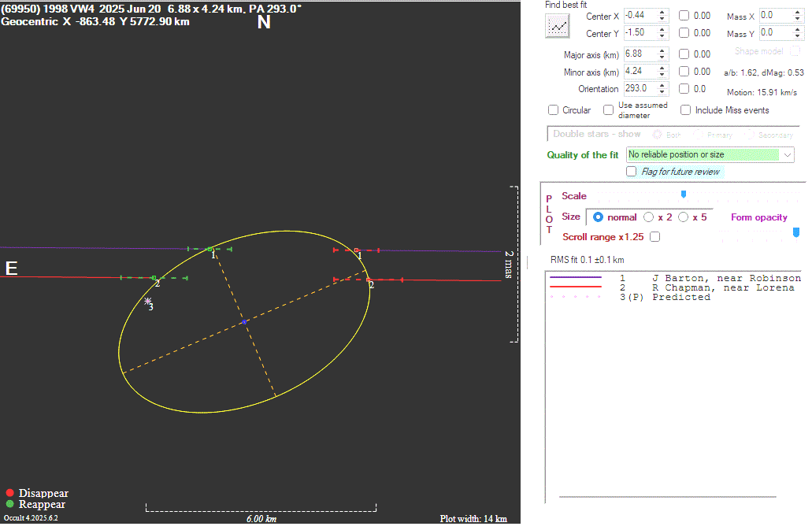Decrease Center X with its down arrow
This screenshot has height=530, width=812.
pyautogui.click(x=662, y=19)
